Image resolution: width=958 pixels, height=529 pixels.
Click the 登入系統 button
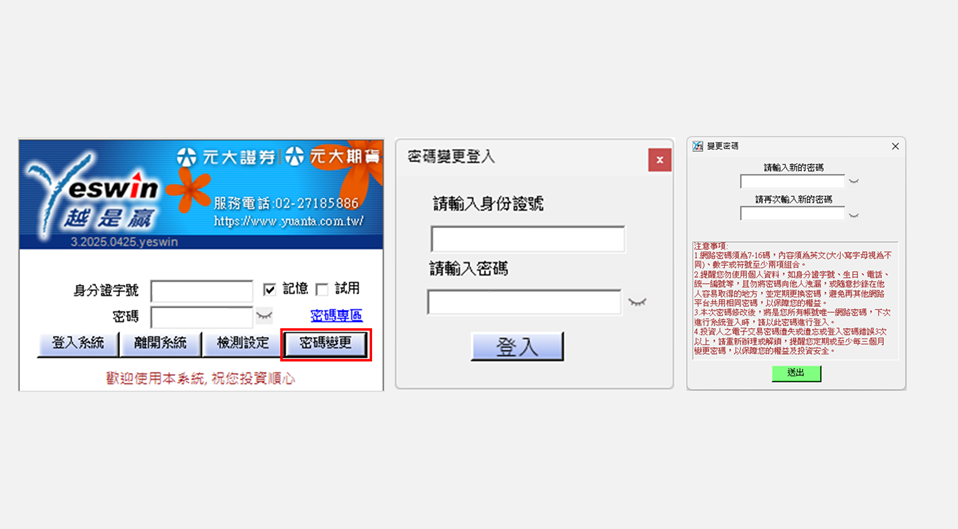click(78, 343)
